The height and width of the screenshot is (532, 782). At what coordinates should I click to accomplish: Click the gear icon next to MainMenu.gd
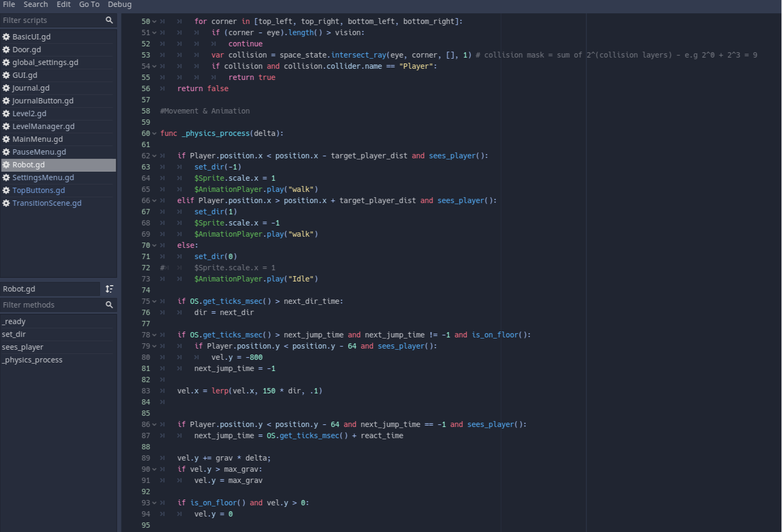[x=6, y=139]
